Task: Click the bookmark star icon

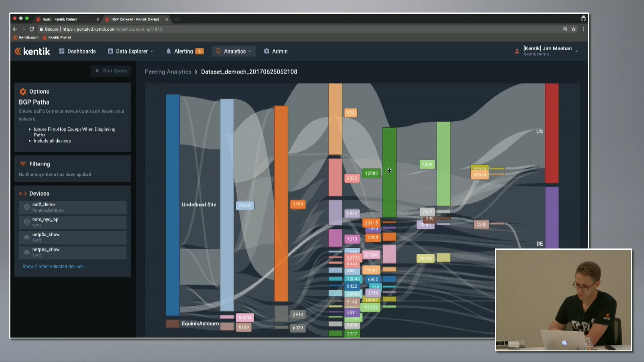Action: 573,29
